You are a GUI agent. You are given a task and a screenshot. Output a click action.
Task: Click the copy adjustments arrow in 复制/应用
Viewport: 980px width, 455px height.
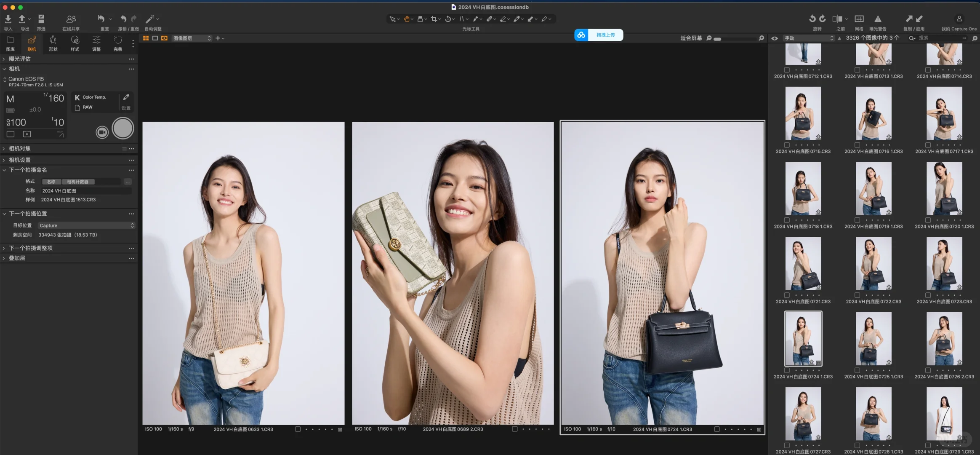pyautogui.click(x=909, y=19)
